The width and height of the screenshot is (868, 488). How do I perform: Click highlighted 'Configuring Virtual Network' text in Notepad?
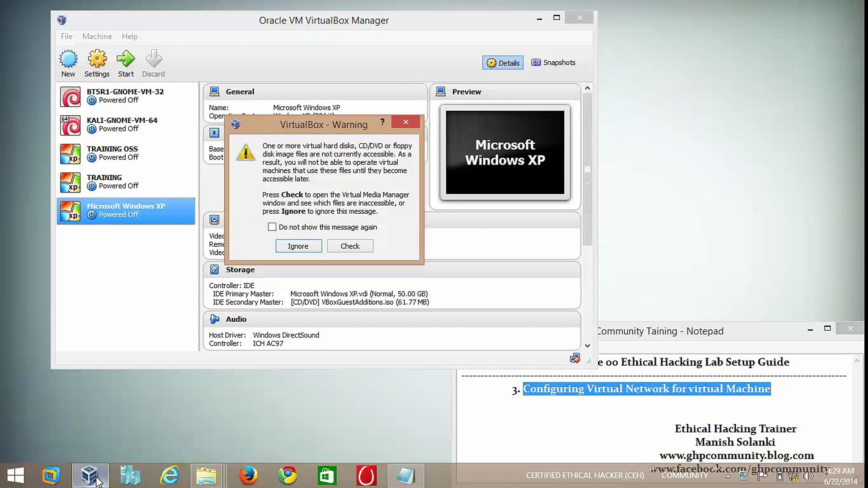pyautogui.click(x=646, y=389)
